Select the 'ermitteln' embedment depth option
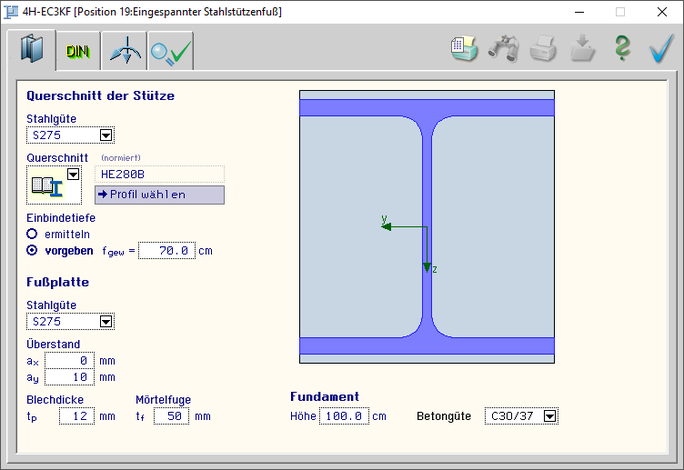Screen dimensions: 684x470 point(32,233)
